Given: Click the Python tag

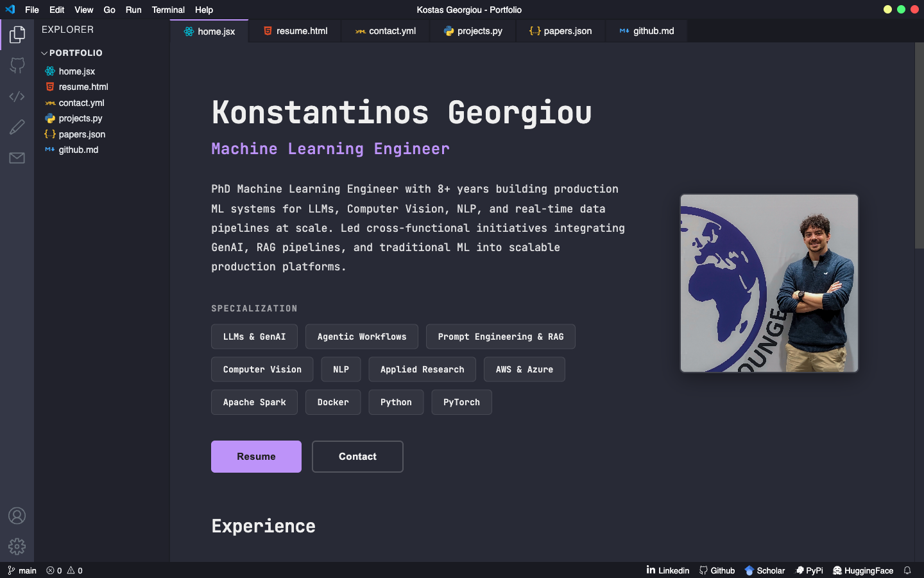Looking at the screenshot, I should 396,402.
